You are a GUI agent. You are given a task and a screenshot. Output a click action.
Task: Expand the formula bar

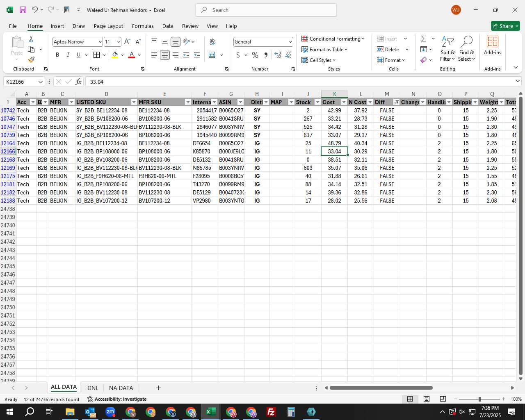518,81
